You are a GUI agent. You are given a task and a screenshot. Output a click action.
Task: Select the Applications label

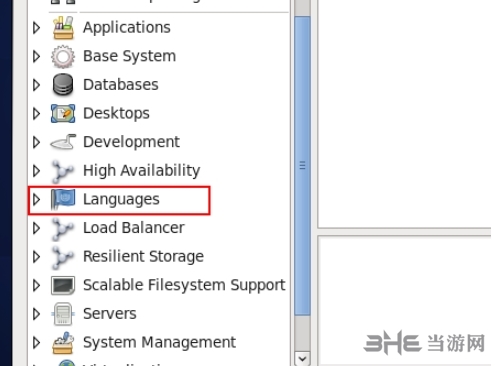tap(127, 28)
